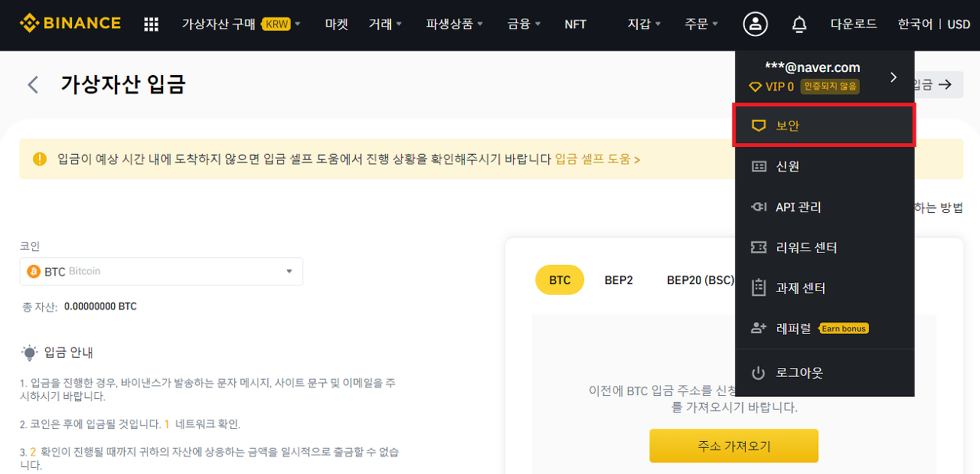Click the Binance logo
The image size is (980, 474).
tap(69, 23)
